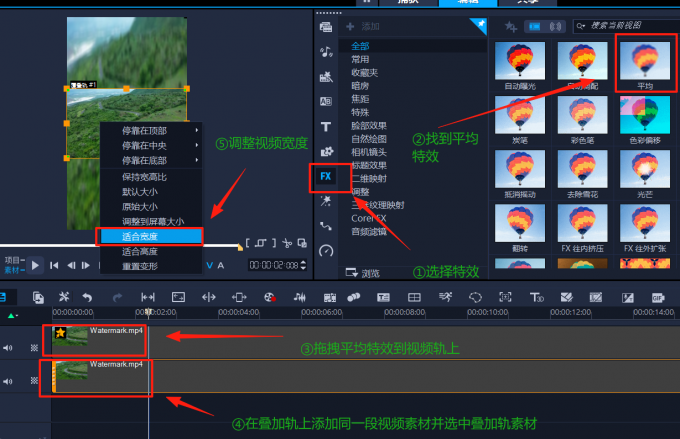The width and height of the screenshot is (680, 439).
Task: Open the search options magnifier dropdown
Action: click(581, 26)
